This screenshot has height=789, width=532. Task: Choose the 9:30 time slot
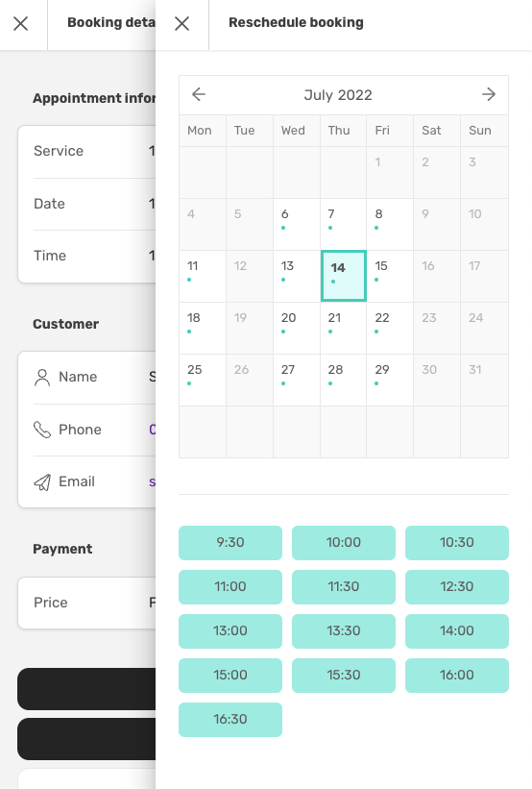coord(230,543)
